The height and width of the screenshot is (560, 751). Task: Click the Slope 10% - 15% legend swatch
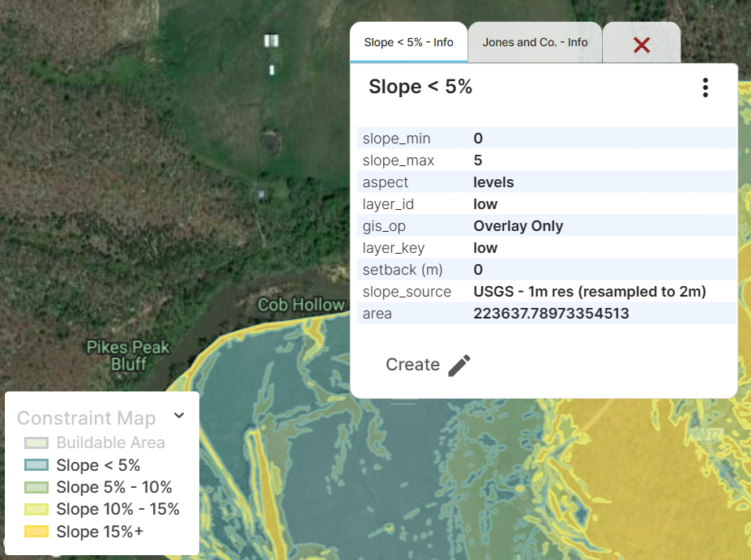[x=36, y=509]
